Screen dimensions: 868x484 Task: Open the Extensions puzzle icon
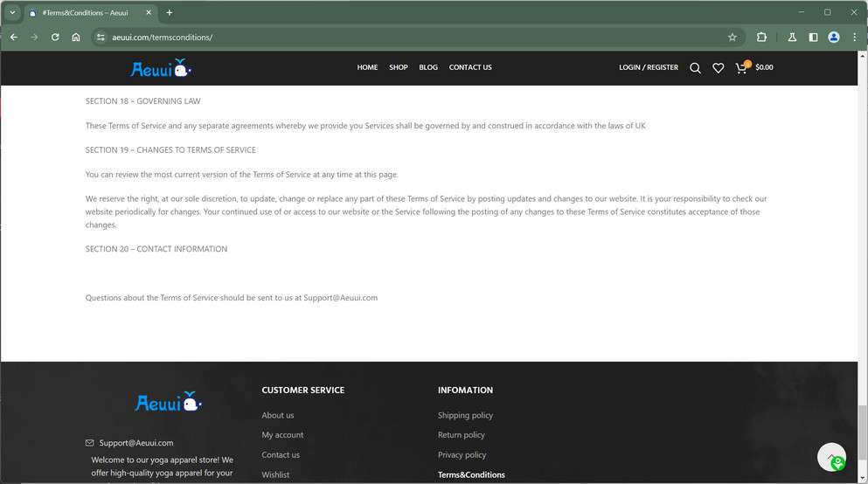pos(761,37)
